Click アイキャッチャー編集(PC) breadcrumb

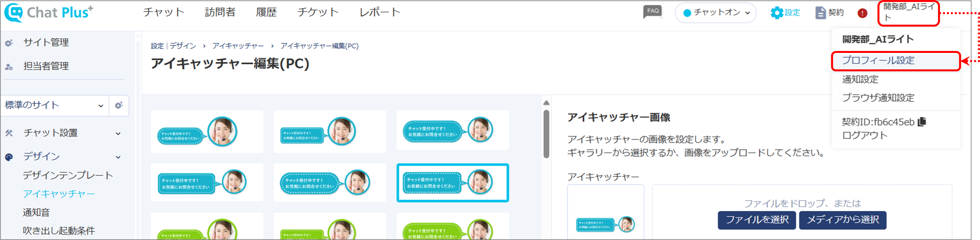(319, 46)
